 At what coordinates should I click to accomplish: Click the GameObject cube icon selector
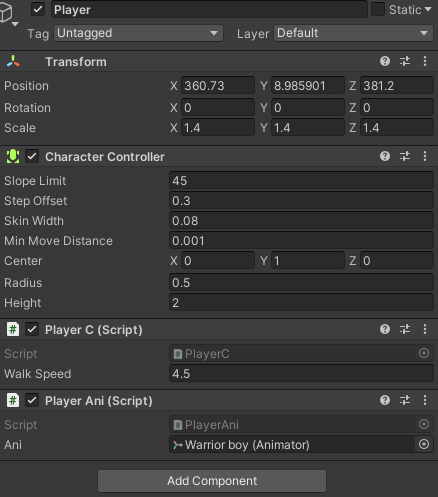coord(8,14)
